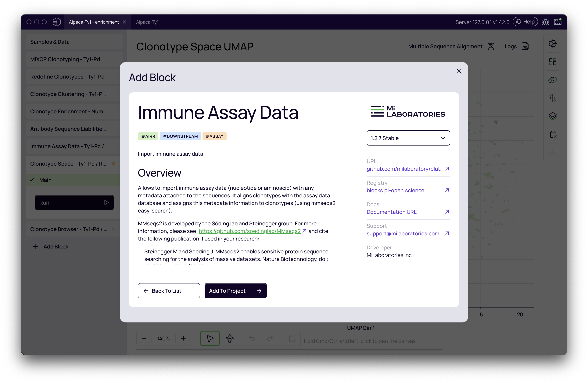Select the block layout icon in right sidebar
Viewport: 588px width, 383px height.
pos(553,61)
